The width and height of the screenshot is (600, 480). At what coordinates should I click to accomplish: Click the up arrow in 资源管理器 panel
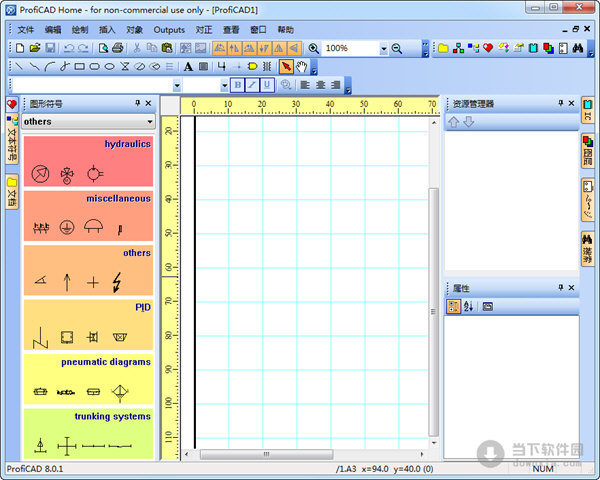(x=453, y=122)
